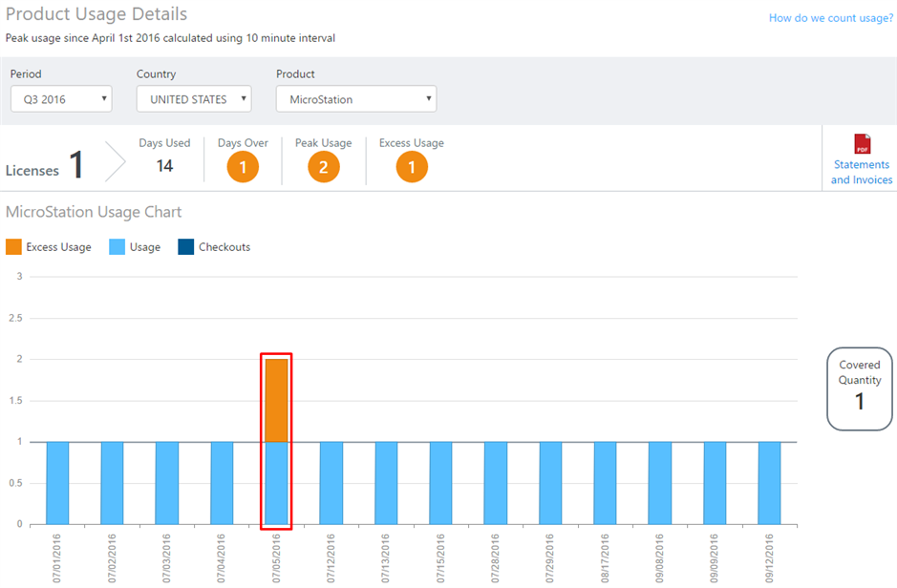Click the 09/12/2016 axis date label
The width and height of the screenshot is (897, 588).
(769, 558)
